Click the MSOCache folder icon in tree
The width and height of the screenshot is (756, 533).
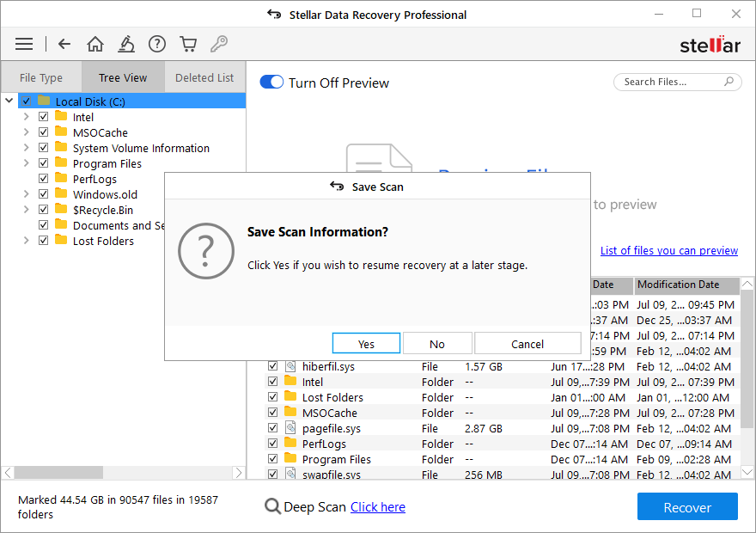point(61,132)
